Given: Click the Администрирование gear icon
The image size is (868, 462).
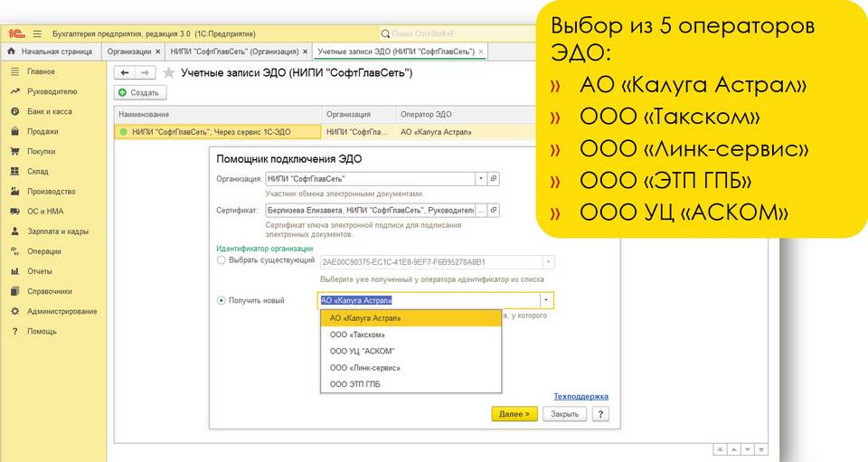Looking at the screenshot, I should (x=15, y=311).
